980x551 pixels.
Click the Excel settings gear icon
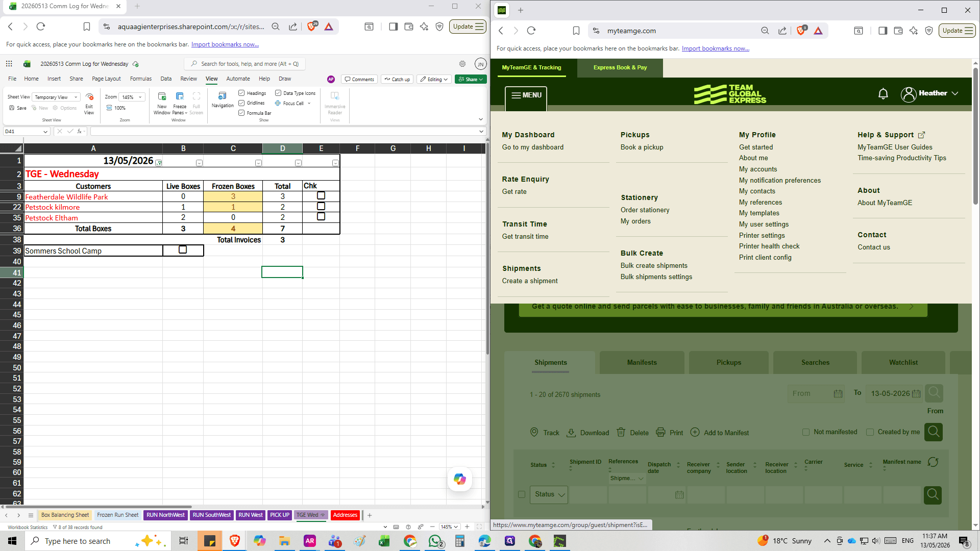coord(462,64)
